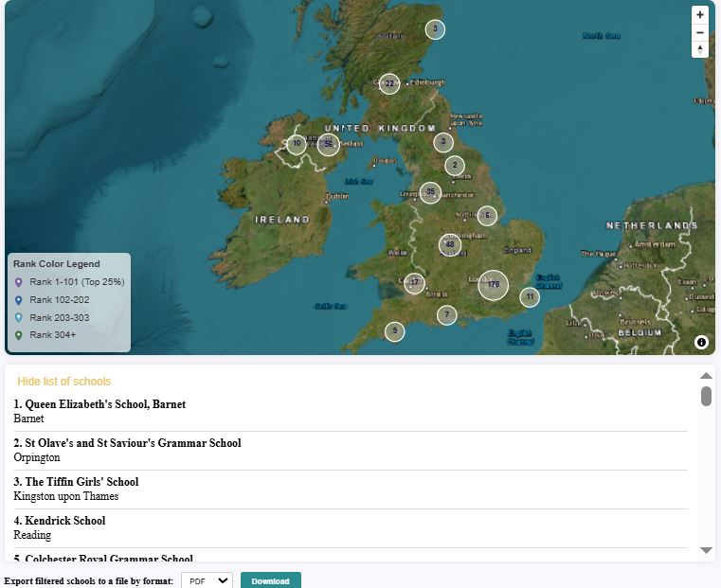Open the 7 school cluster on south coast

coord(446,315)
